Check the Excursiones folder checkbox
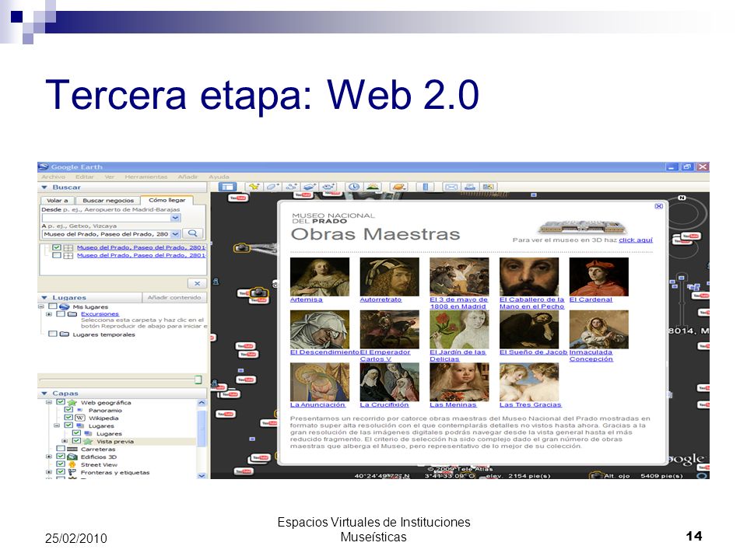Image resolution: width=747 pixels, height=560 pixels. pyautogui.click(x=61, y=314)
